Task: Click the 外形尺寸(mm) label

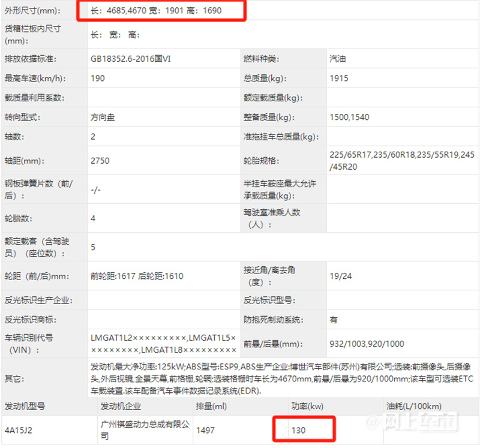Action: tap(32, 11)
